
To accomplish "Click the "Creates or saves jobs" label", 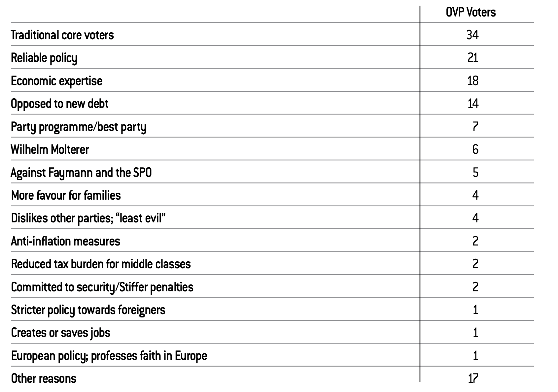I will (61, 333).
